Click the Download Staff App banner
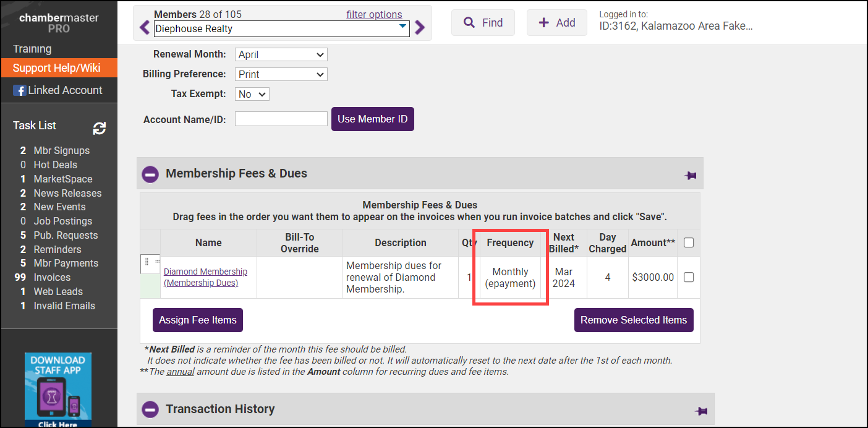Screen dimensions: 868x428 pyautogui.click(x=58, y=389)
